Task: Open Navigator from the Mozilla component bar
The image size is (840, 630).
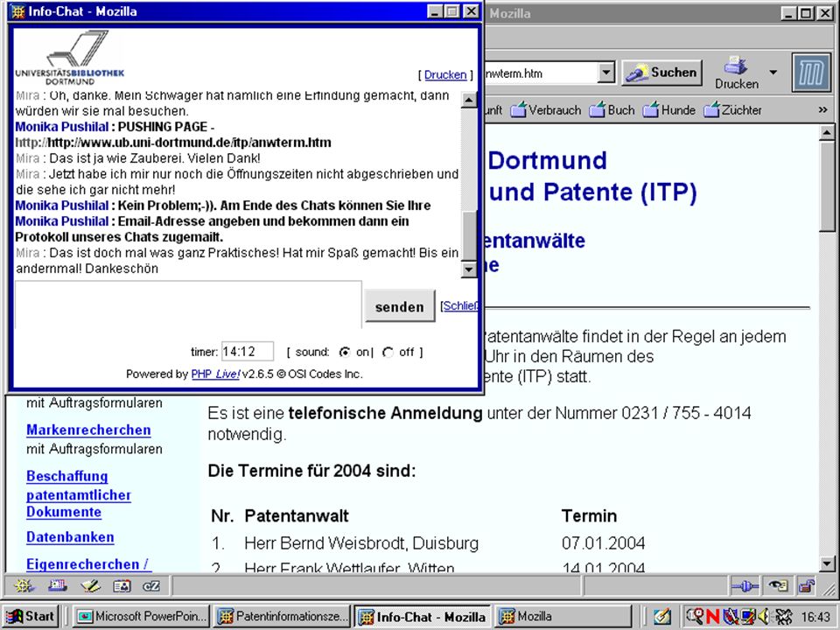Action: click(x=24, y=586)
